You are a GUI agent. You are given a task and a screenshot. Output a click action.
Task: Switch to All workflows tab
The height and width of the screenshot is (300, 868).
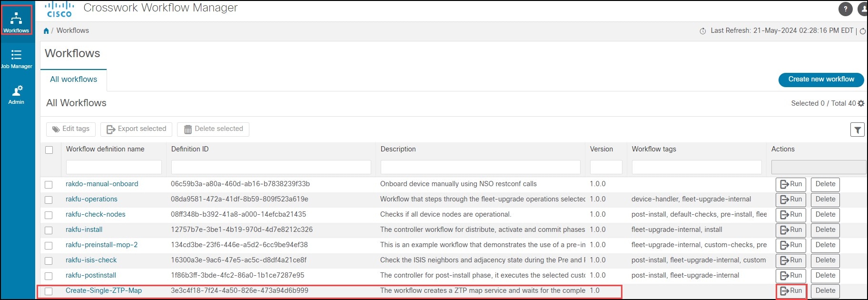(74, 80)
